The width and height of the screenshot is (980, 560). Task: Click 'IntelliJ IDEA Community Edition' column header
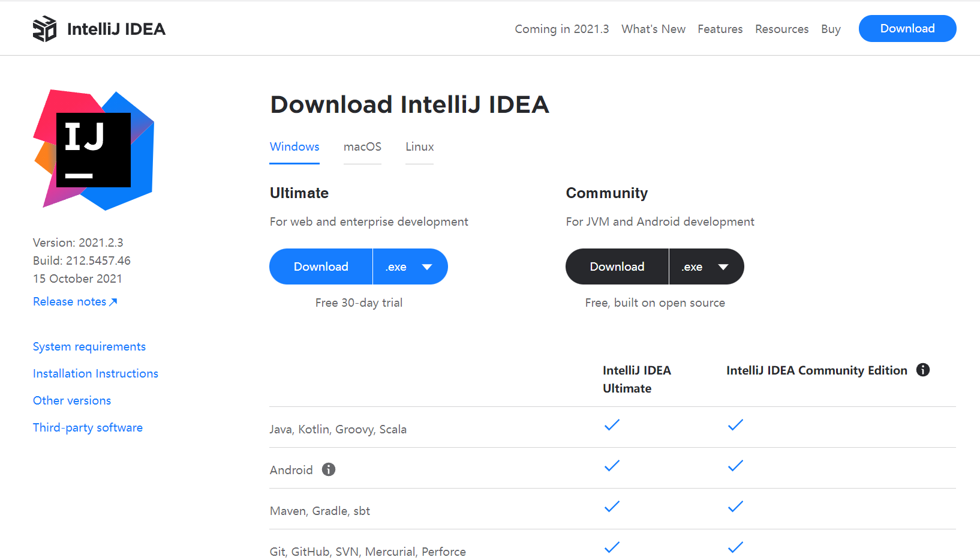tap(817, 370)
